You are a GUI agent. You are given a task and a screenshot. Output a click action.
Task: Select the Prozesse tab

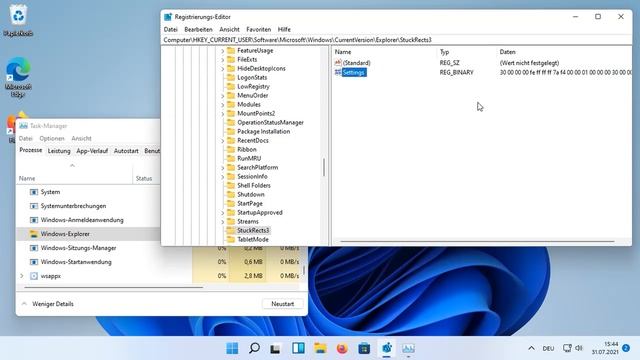tap(31, 150)
